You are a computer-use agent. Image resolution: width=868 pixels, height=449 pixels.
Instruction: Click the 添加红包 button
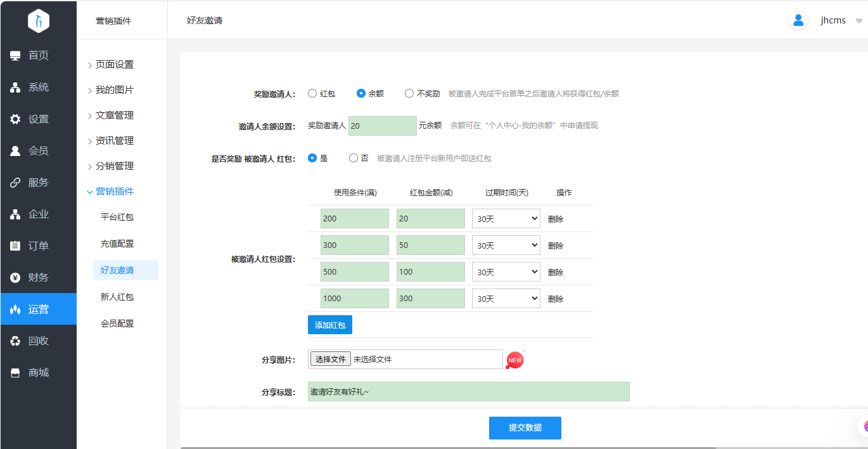point(329,325)
